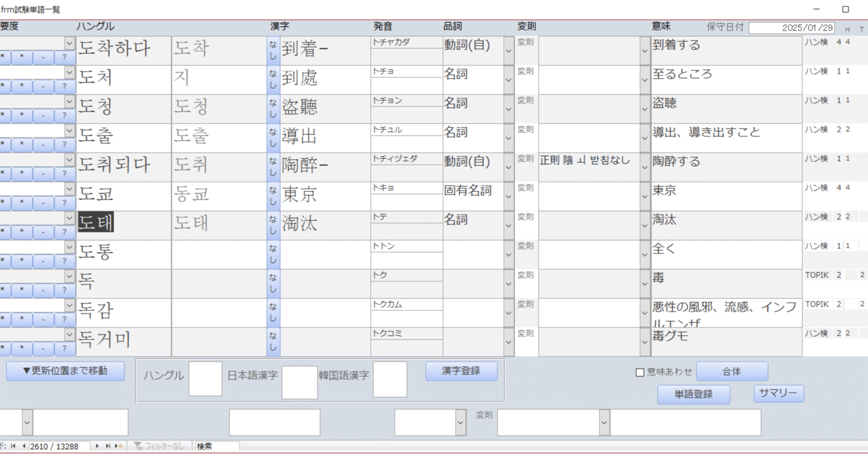The height and width of the screenshot is (454, 868).
Task: Click the minus button in the 도착하다 row
Action: [43, 58]
